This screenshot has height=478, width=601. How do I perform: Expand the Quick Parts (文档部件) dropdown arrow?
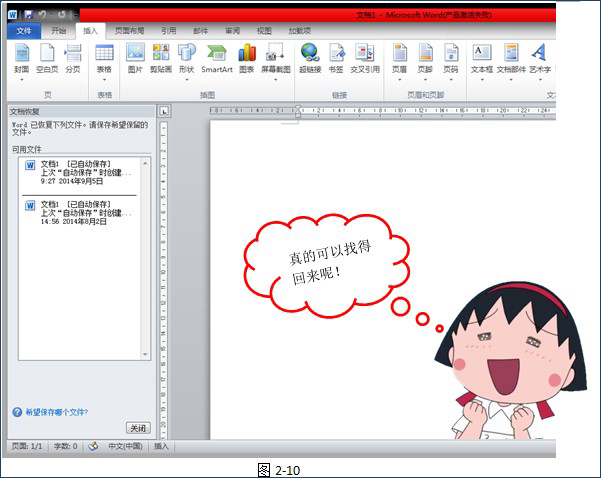[511, 80]
